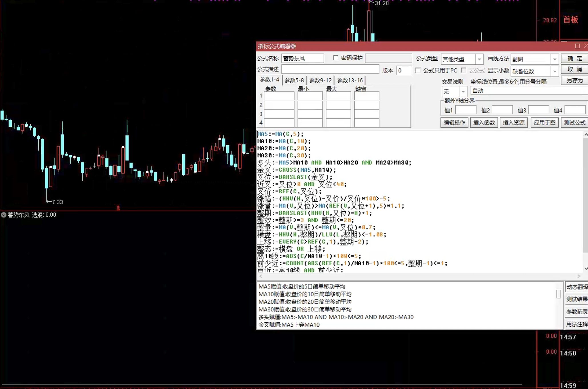Image resolution: width=588 pixels, height=389 pixels.
Task: Click the code line 整态:=横盘 OR 上移;
Action: pyautogui.click(x=291, y=249)
